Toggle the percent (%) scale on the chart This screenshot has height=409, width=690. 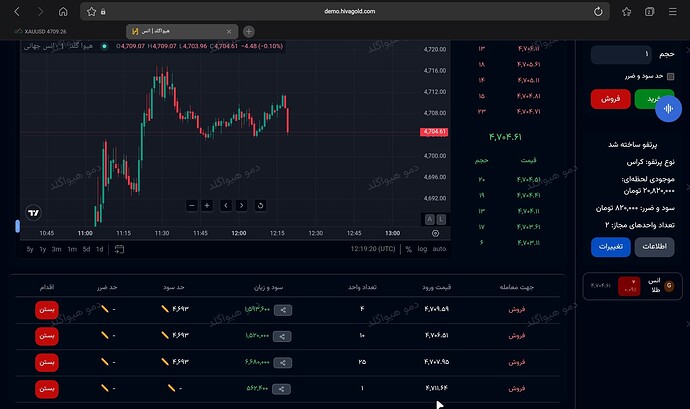coord(408,249)
